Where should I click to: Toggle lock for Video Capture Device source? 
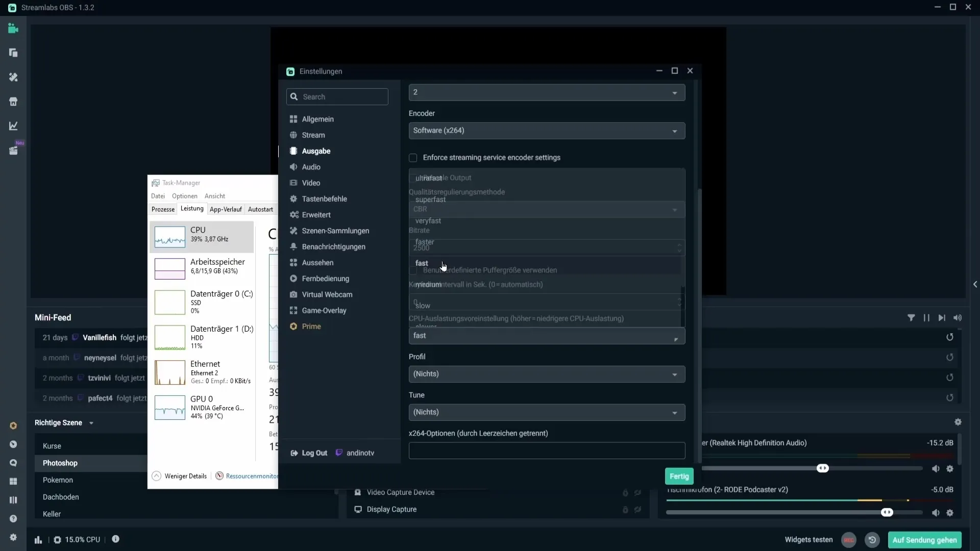click(x=625, y=493)
